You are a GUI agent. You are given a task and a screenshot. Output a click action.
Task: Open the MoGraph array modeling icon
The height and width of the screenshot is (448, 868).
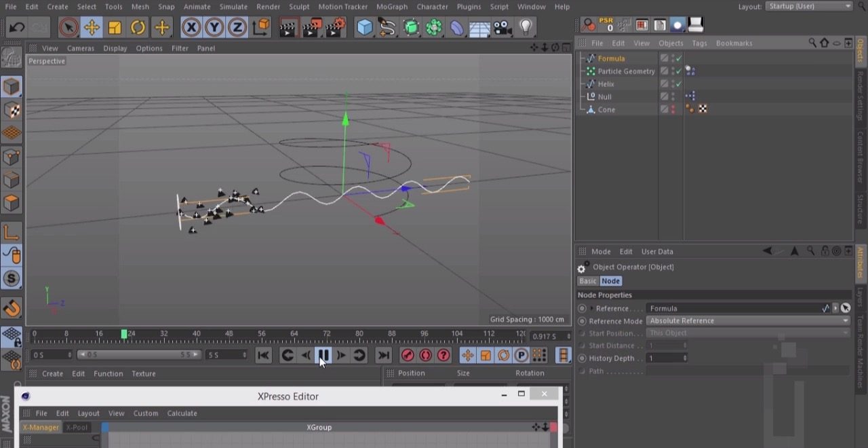pos(434,28)
